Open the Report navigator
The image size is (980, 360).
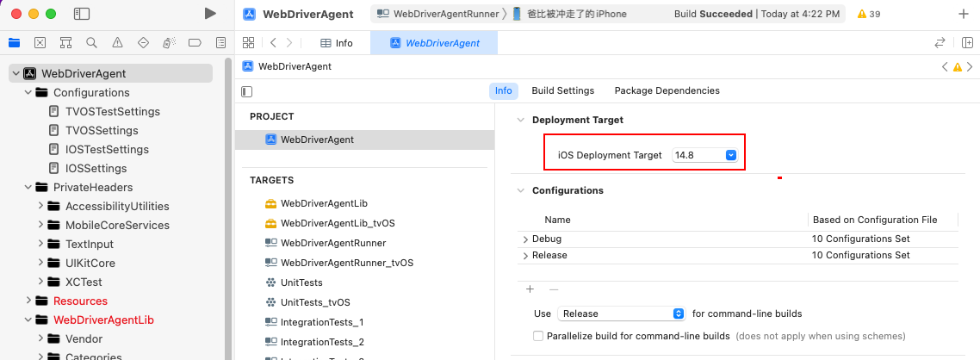[220, 42]
